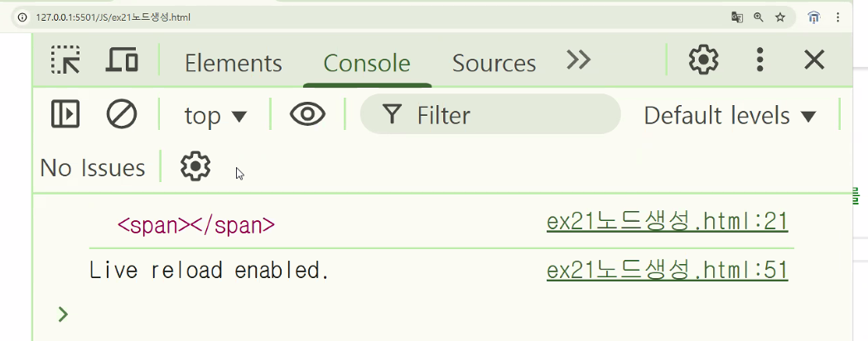Open DevTools settings gear in top bar

[x=703, y=60]
